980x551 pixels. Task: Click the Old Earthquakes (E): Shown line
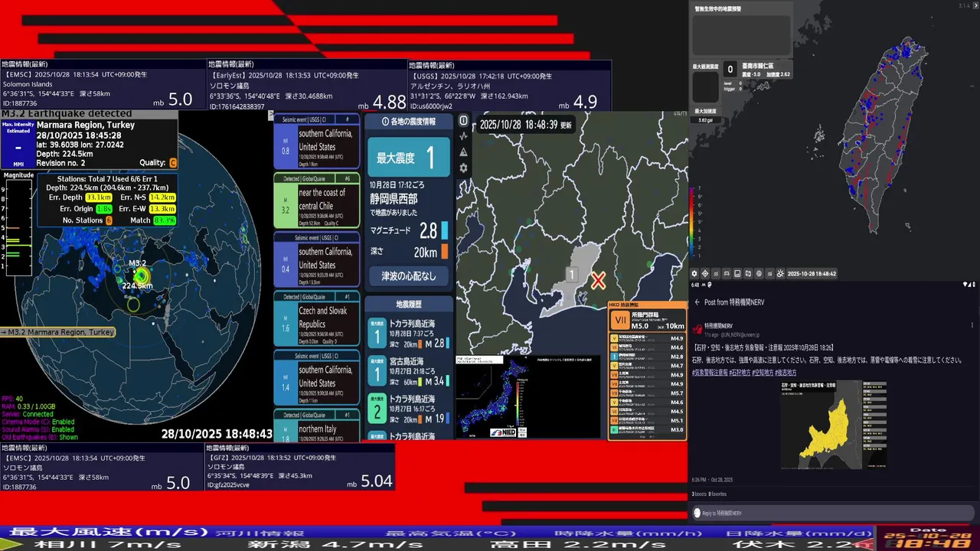click(x=40, y=437)
